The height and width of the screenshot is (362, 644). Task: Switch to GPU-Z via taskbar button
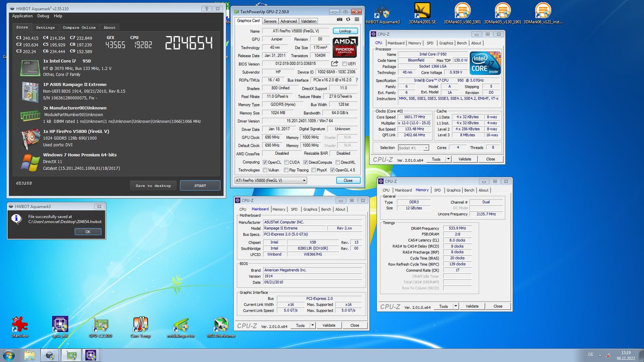coord(71,355)
